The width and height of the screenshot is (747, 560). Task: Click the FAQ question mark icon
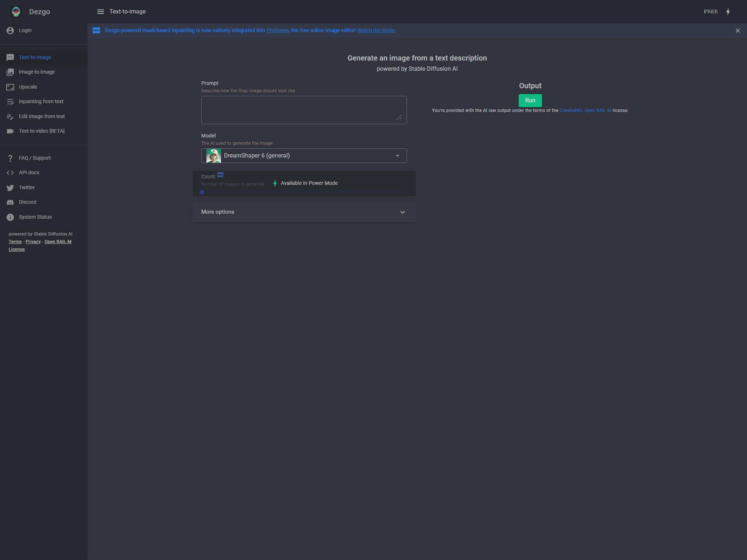pos(10,158)
